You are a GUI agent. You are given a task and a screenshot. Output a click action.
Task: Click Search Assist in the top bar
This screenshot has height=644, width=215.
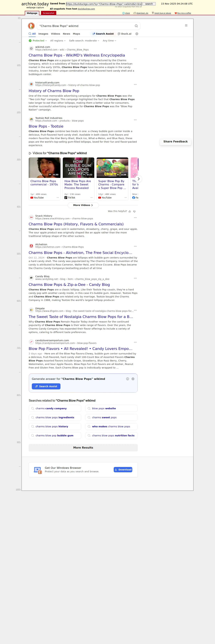(x=103, y=34)
